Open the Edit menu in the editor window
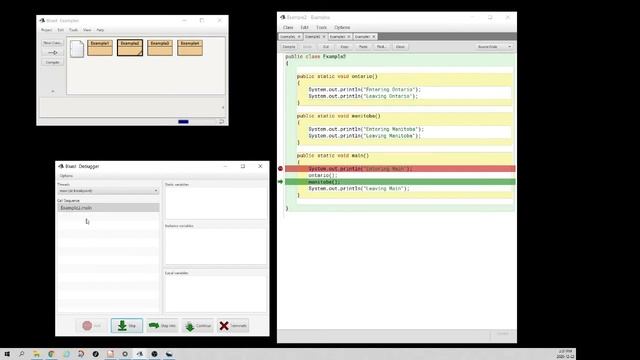The width and height of the screenshot is (640, 360). 304,27
